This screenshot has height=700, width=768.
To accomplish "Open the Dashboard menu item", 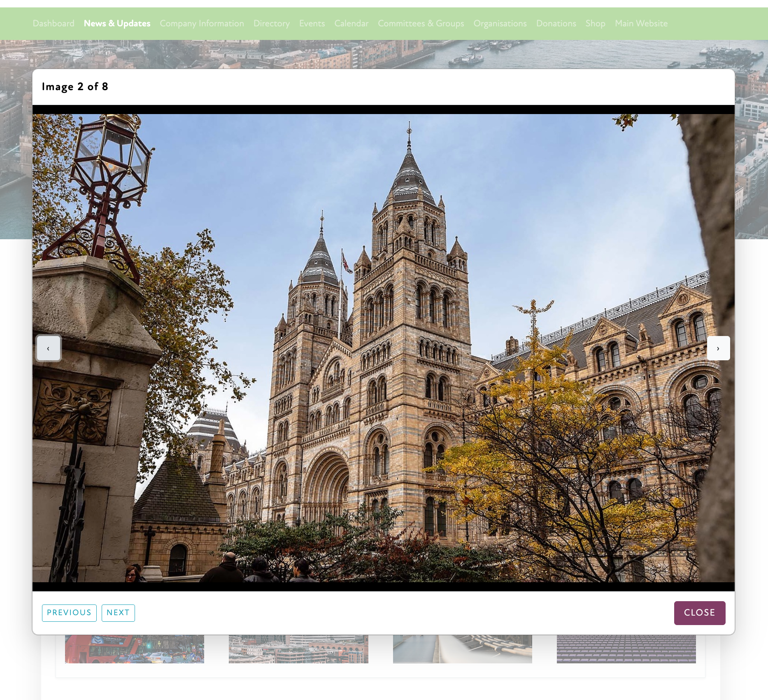I will coord(54,23).
